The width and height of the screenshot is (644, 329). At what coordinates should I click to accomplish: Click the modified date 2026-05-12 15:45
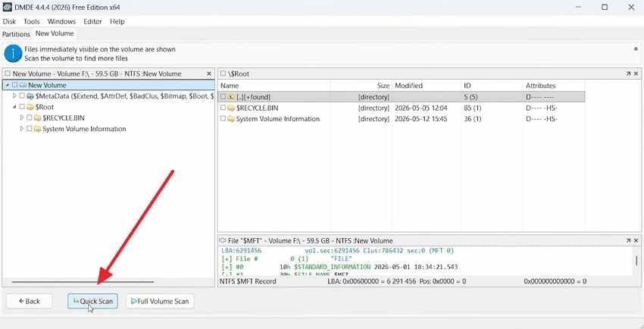[x=421, y=119]
